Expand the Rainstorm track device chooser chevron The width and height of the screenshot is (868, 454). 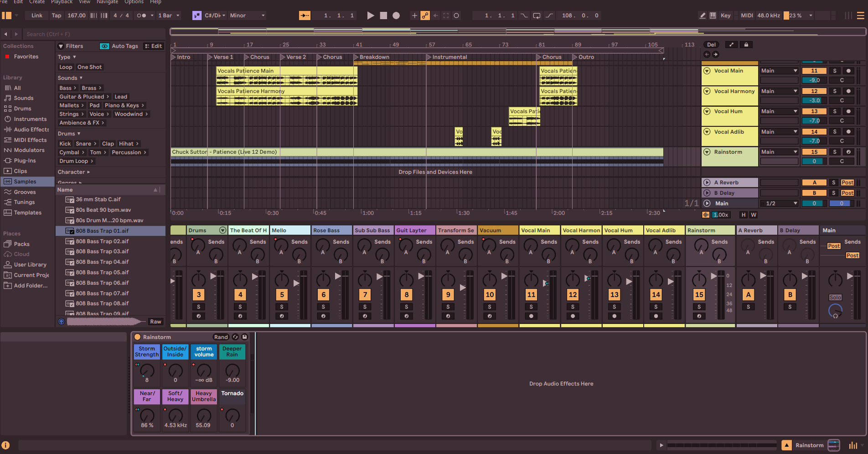(707, 151)
